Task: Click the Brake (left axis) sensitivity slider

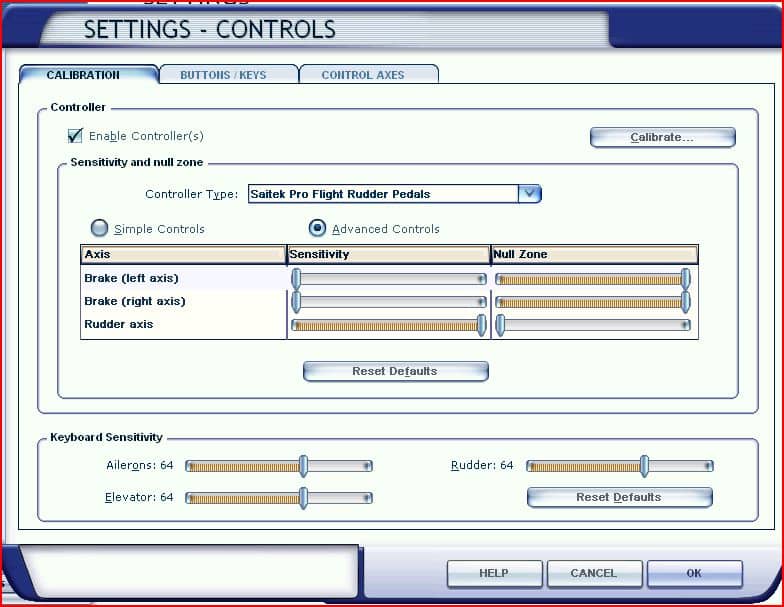Action: 389,278
